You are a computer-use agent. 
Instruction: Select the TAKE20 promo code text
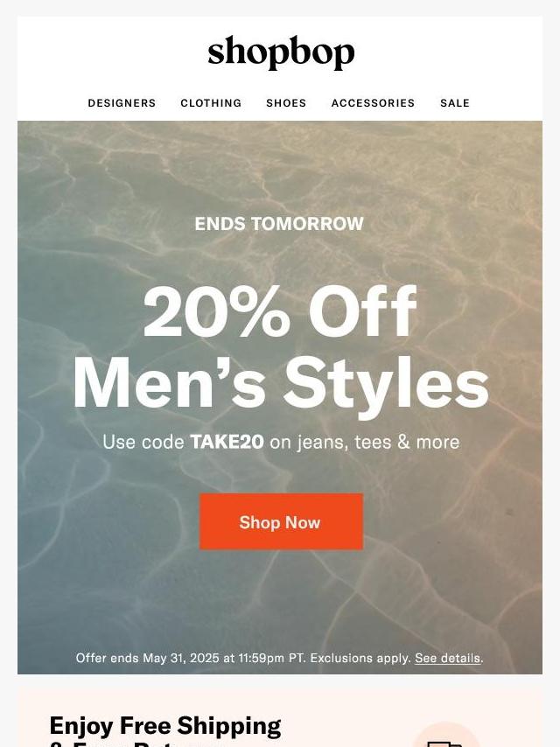(x=227, y=442)
